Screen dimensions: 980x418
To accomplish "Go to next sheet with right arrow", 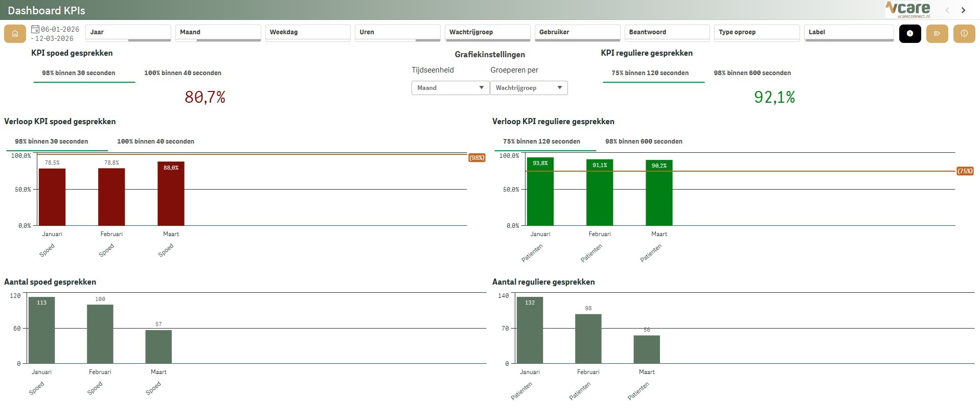I will (x=963, y=10).
